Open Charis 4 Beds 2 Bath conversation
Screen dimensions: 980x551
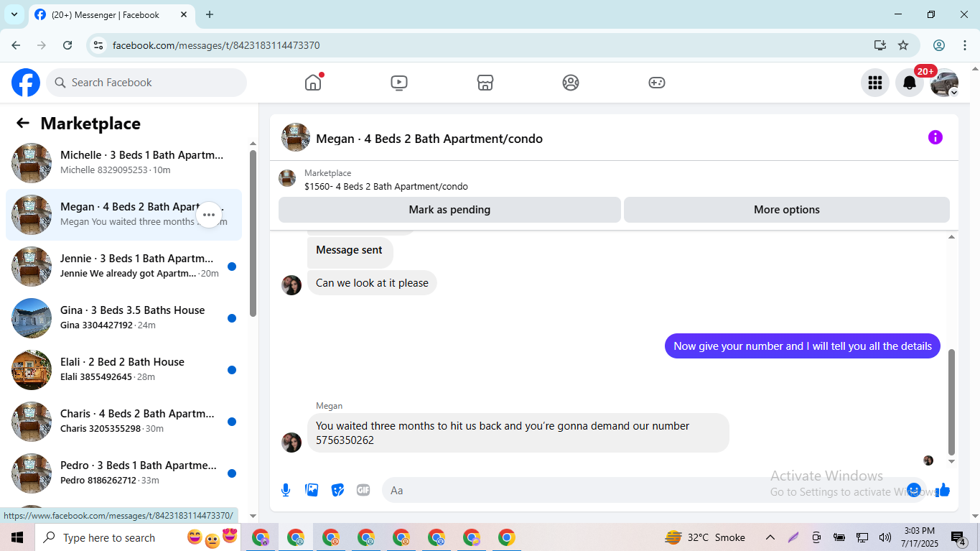coord(123,422)
